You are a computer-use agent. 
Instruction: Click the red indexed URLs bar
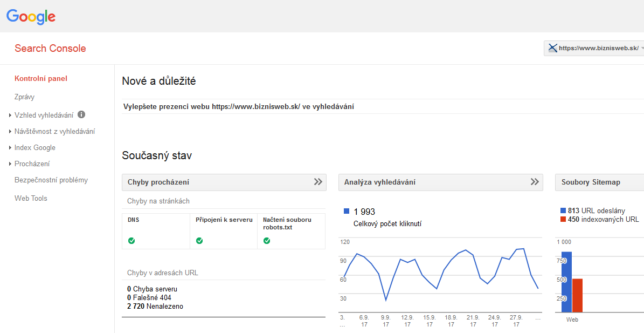click(x=578, y=296)
